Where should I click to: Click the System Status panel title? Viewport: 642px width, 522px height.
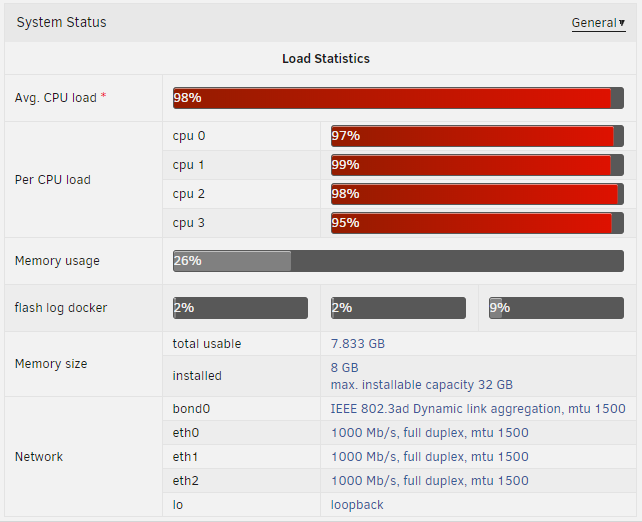[x=61, y=22]
